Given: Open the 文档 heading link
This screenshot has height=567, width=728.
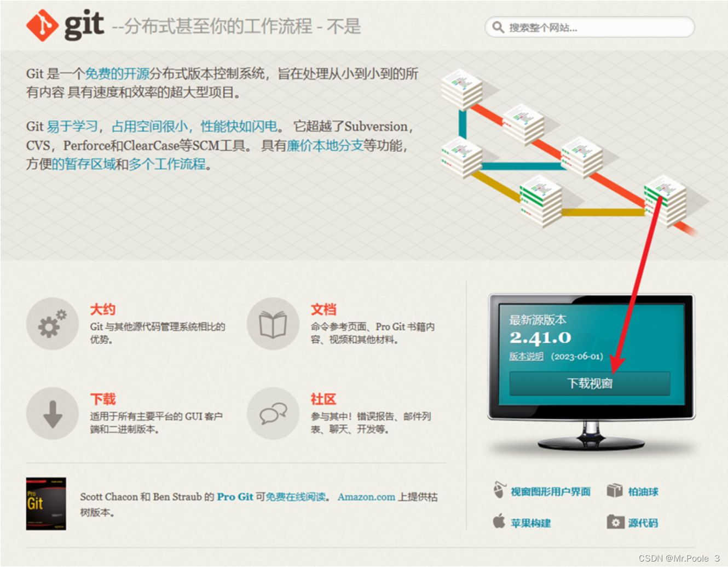Looking at the screenshot, I should tap(323, 310).
